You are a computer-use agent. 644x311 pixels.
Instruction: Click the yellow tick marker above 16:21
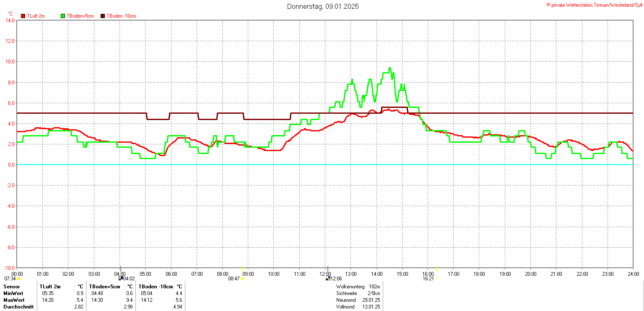437,269
